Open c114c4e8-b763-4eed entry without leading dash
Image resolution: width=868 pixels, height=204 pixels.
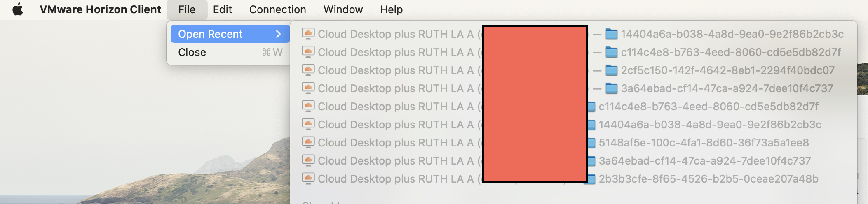[574, 106]
